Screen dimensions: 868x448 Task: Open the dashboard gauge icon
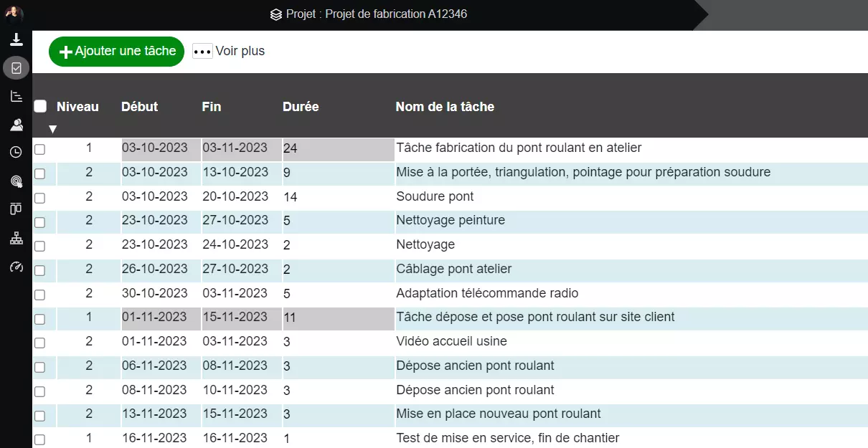pos(16,267)
